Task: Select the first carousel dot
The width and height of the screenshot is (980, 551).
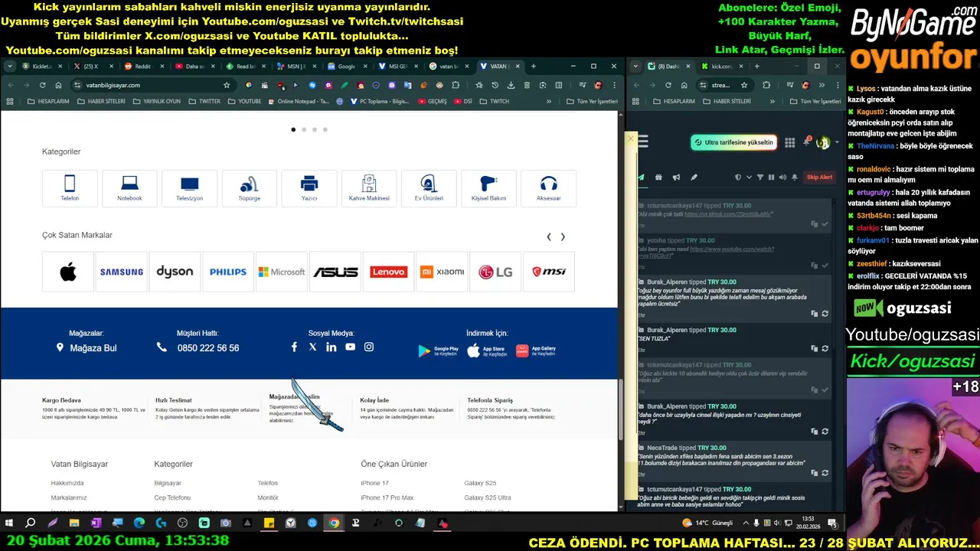Action: click(293, 130)
